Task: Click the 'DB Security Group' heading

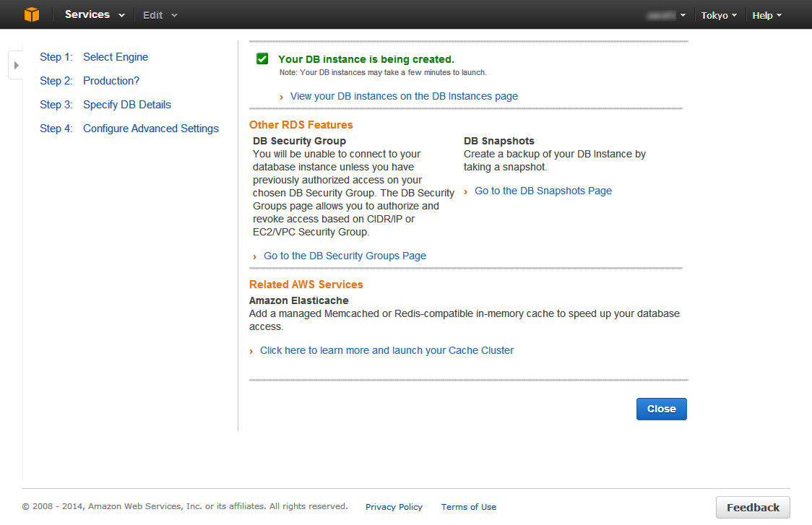Action: click(x=299, y=141)
